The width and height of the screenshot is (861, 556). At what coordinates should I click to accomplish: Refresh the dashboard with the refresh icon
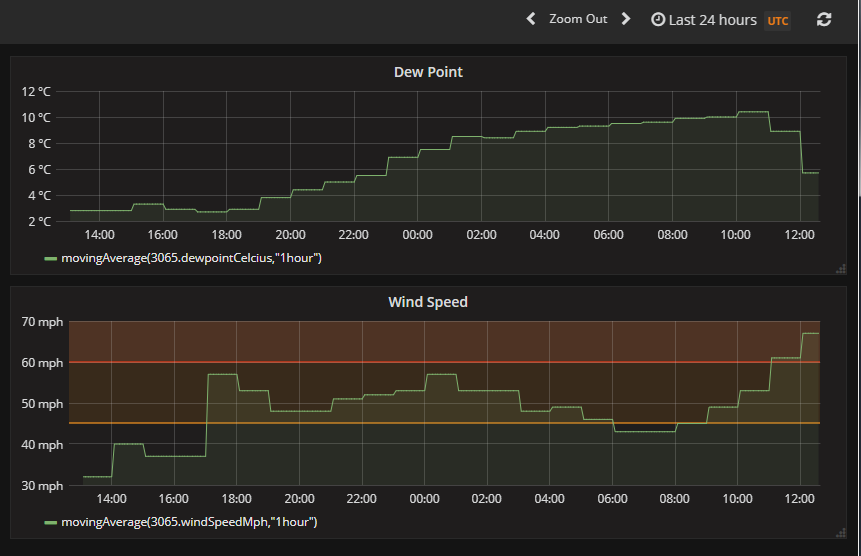[x=824, y=20]
